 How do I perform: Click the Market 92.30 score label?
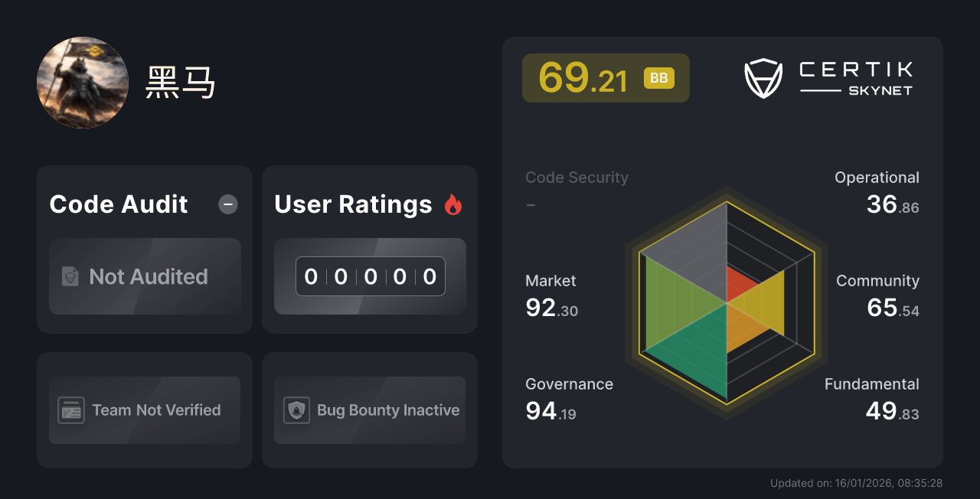551,295
